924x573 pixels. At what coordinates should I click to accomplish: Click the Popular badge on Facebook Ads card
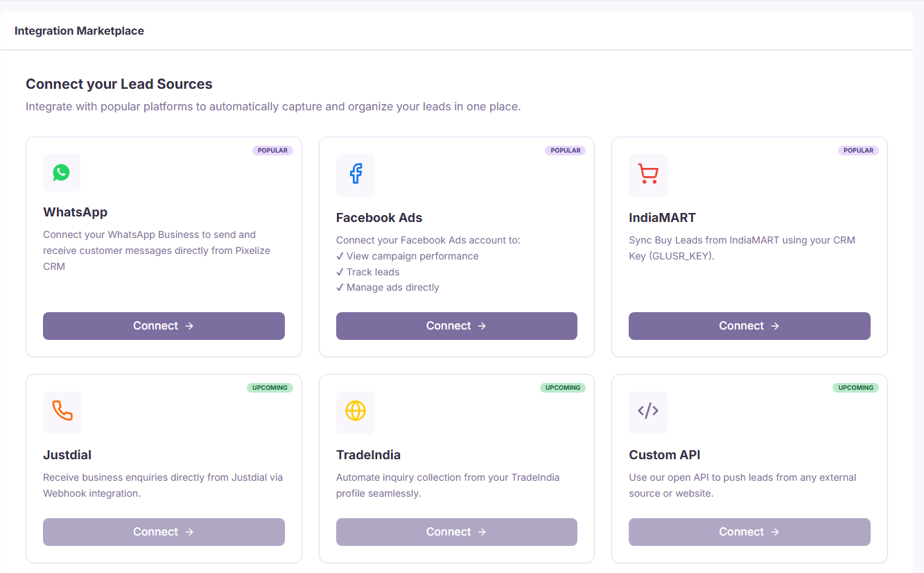coord(566,151)
